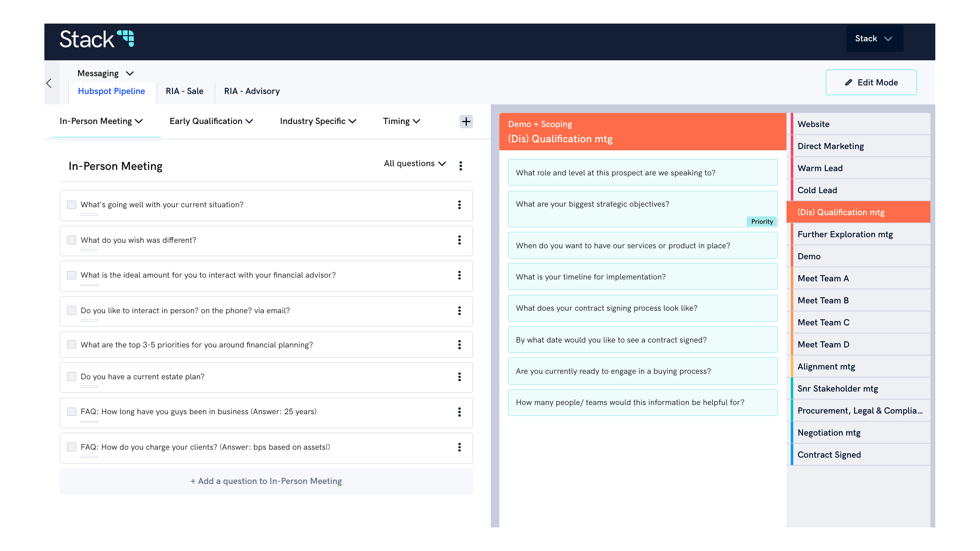Open options menu for the current situation question
Screen dimensions: 980x551
460,205
